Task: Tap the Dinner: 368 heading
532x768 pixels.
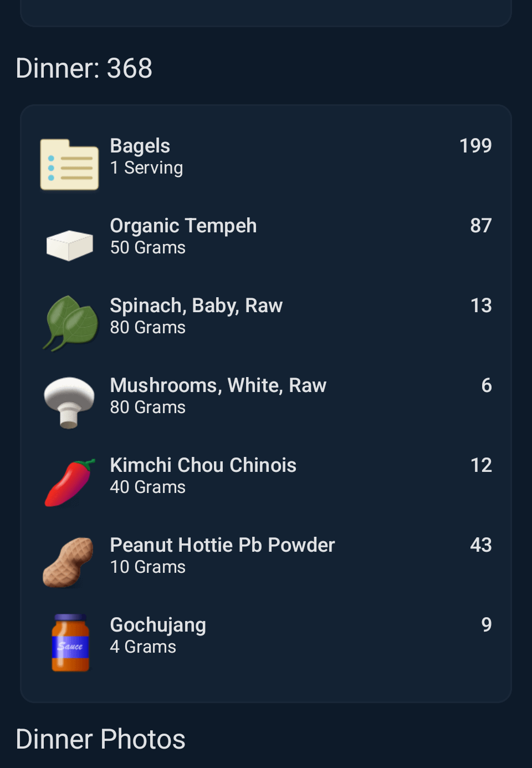Action: (84, 69)
